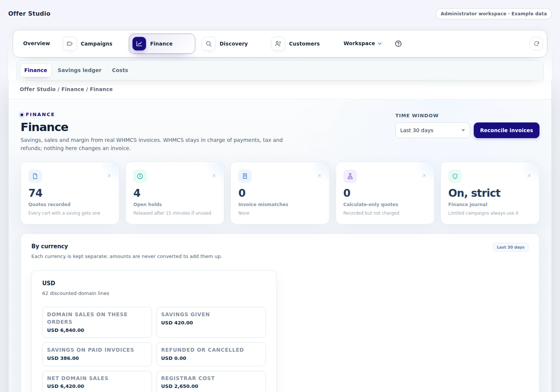Image resolution: width=560 pixels, height=392 pixels.
Task: Click the "USD 386.00" paid invoices savings value
Action: pyautogui.click(x=63, y=358)
